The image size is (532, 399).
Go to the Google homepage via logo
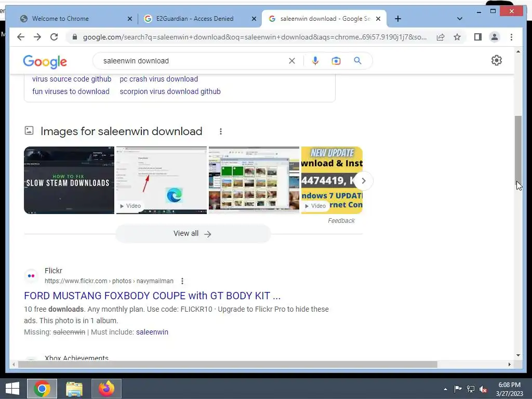45,61
